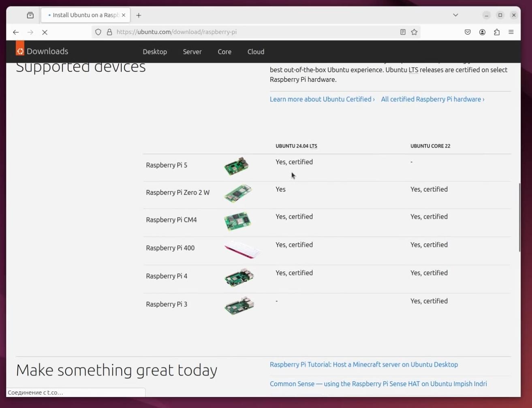Viewport: 532px width, 408px height.
Task: Open the Pocket save icon
Action: [x=468, y=32]
